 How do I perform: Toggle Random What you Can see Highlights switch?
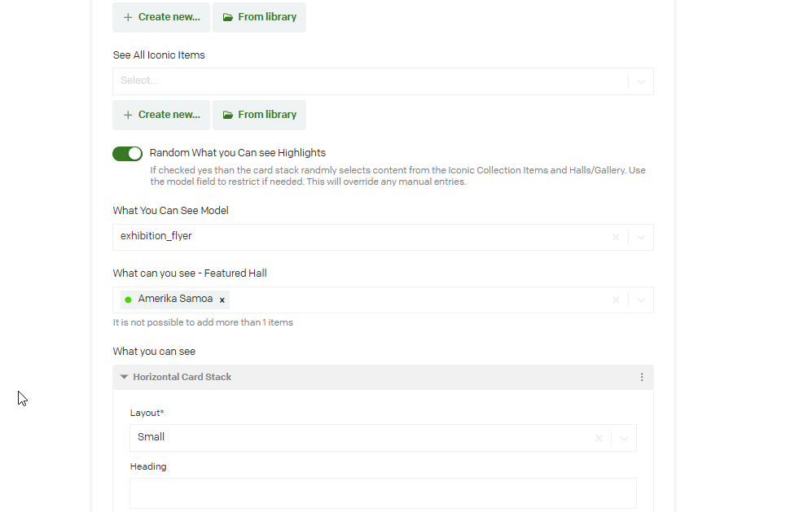coord(127,154)
